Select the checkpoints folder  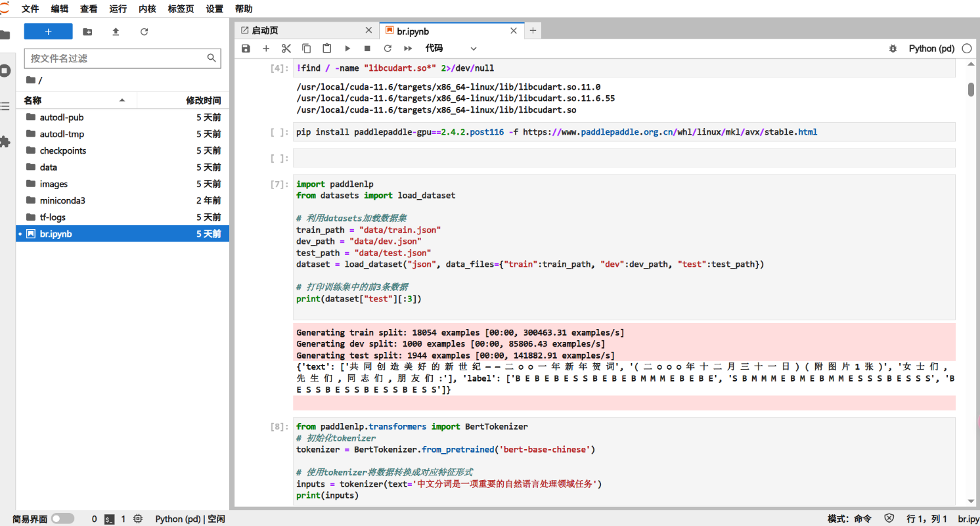pyautogui.click(x=122, y=150)
